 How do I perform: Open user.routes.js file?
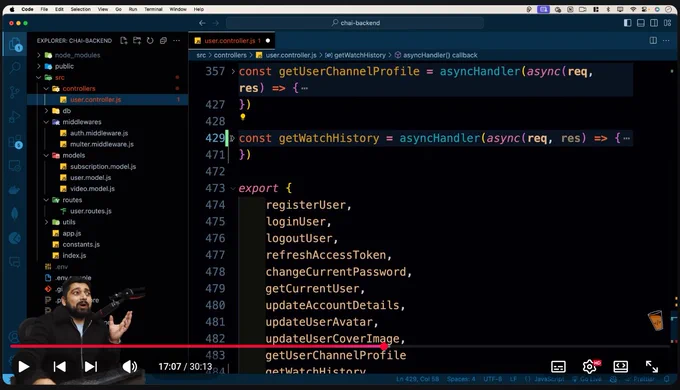point(91,211)
